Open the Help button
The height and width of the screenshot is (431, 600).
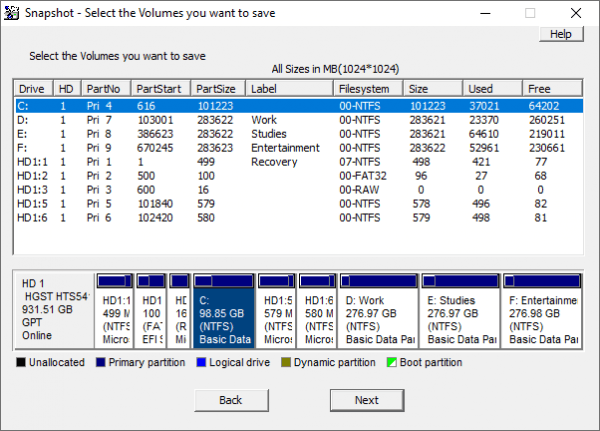(x=561, y=34)
